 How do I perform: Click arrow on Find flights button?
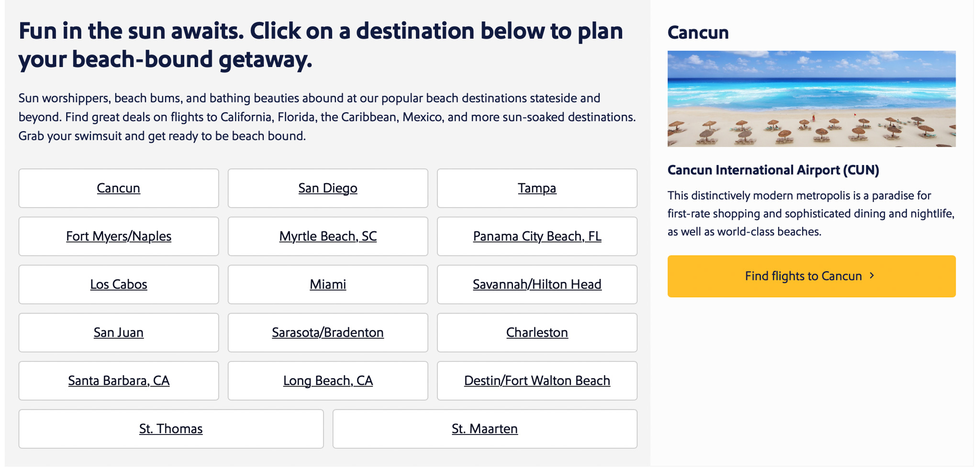click(x=872, y=276)
